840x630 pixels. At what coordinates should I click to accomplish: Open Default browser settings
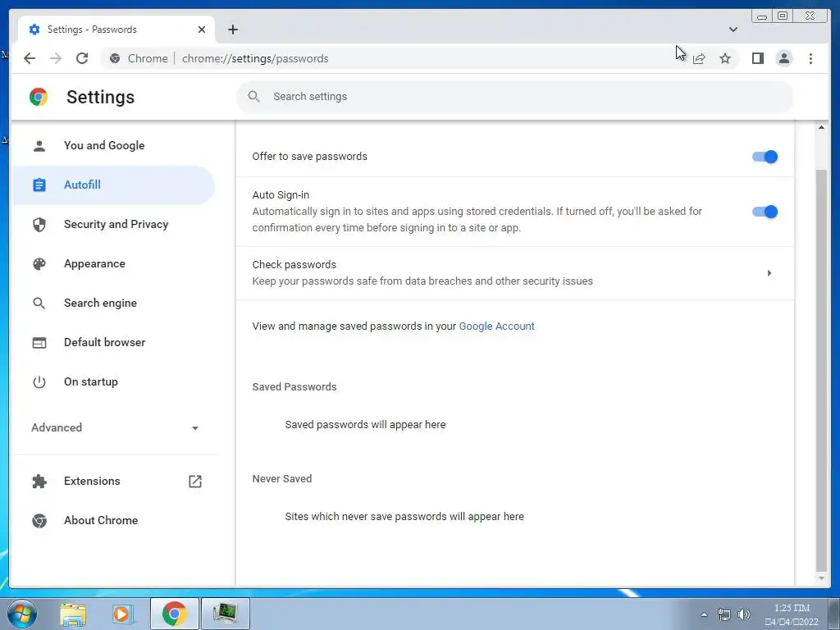click(113, 342)
